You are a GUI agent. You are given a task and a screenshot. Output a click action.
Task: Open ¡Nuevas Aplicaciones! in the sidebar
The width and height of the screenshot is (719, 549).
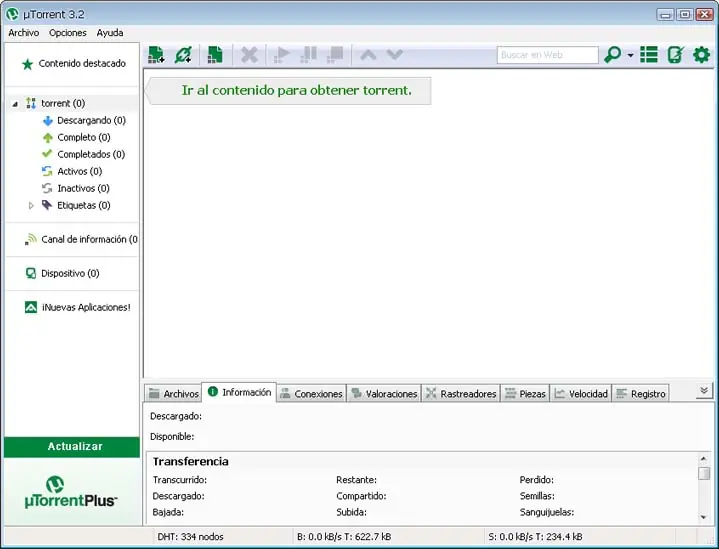point(86,307)
